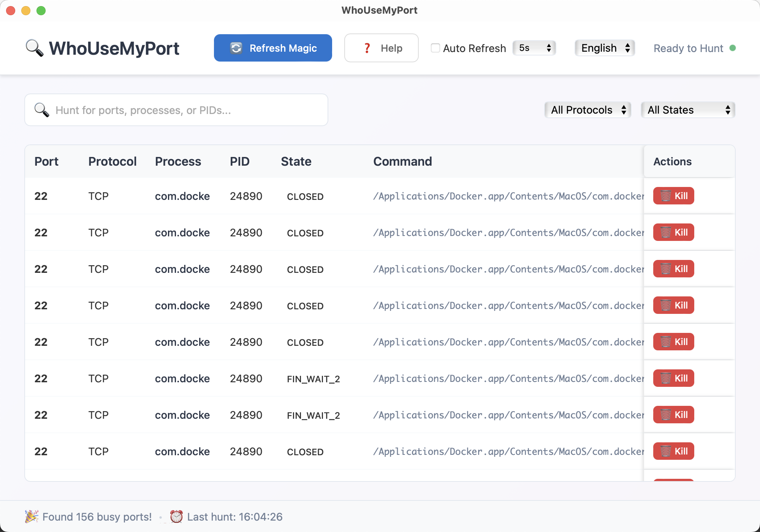Click the refresh icon inside Refresh Magic button
Image resolution: width=760 pixels, height=532 pixels.
236,48
